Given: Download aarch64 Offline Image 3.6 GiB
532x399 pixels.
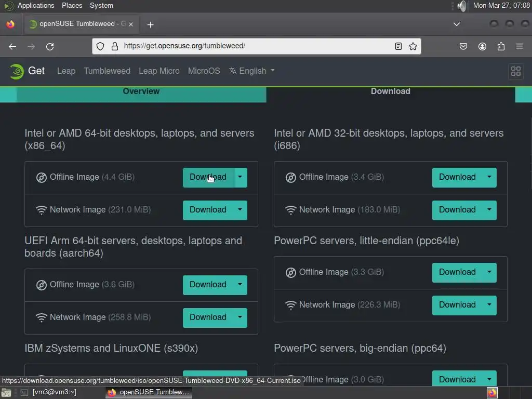Looking at the screenshot, I should pos(208,285).
